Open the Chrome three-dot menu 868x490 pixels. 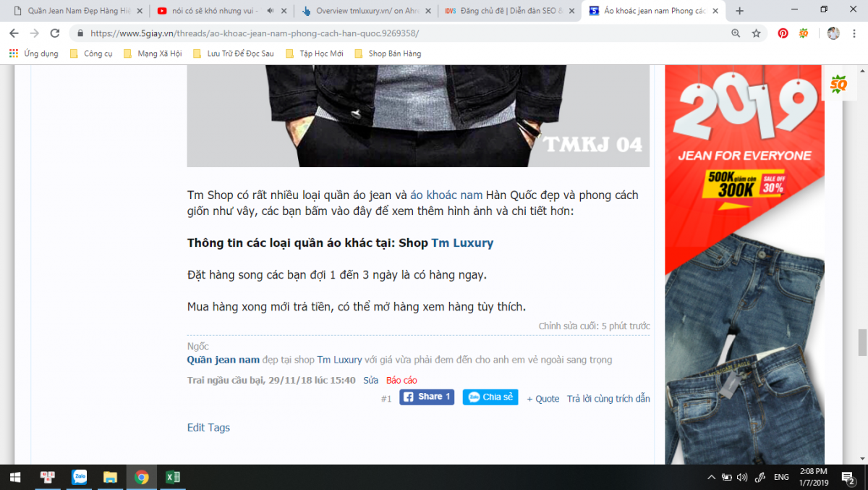tap(854, 33)
